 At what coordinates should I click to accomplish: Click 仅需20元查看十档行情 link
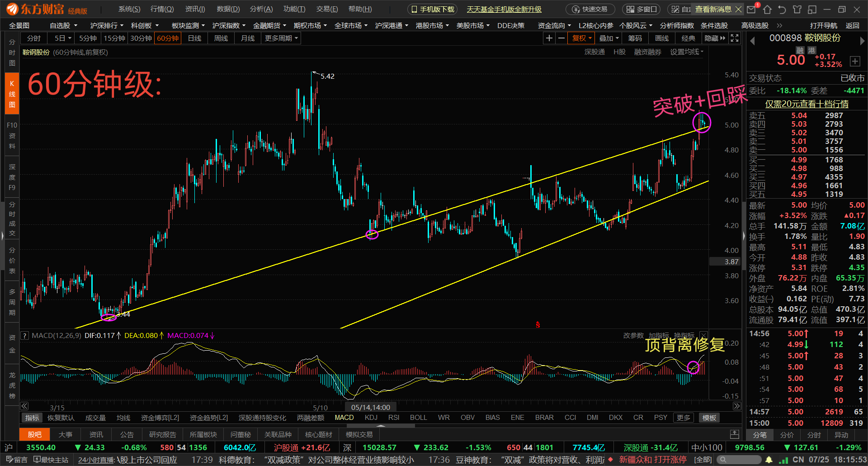coord(807,104)
